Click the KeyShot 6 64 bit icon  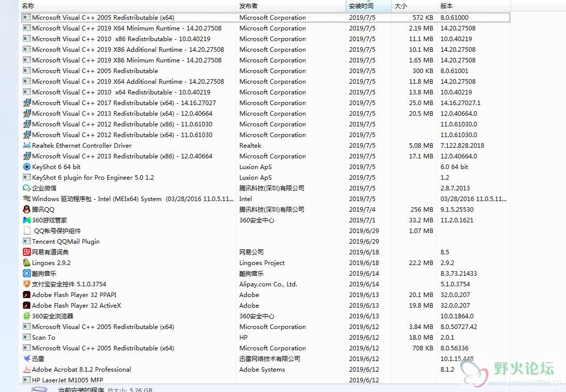pos(27,167)
